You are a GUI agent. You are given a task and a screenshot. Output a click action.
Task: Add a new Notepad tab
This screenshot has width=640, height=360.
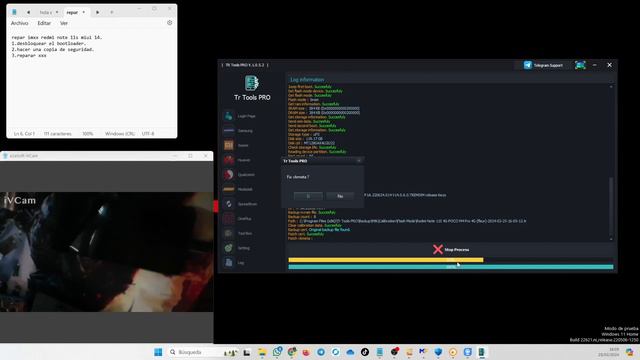[111, 12]
